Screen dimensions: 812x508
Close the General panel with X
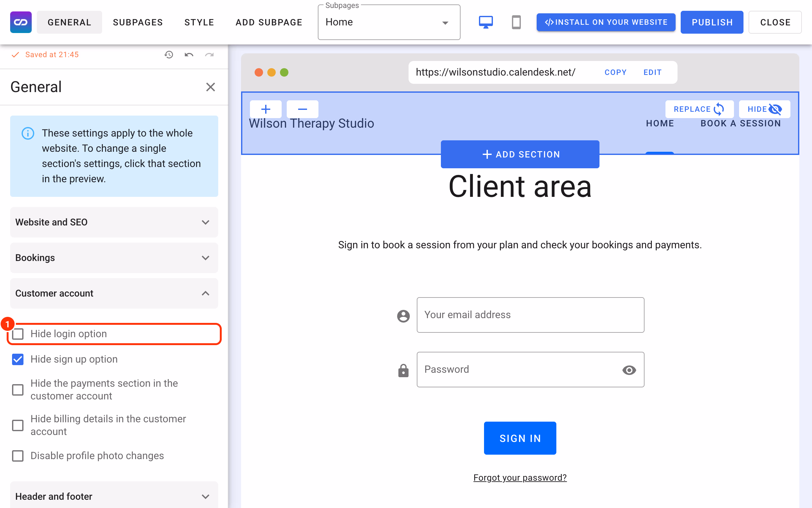pyautogui.click(x=210, y=87)
